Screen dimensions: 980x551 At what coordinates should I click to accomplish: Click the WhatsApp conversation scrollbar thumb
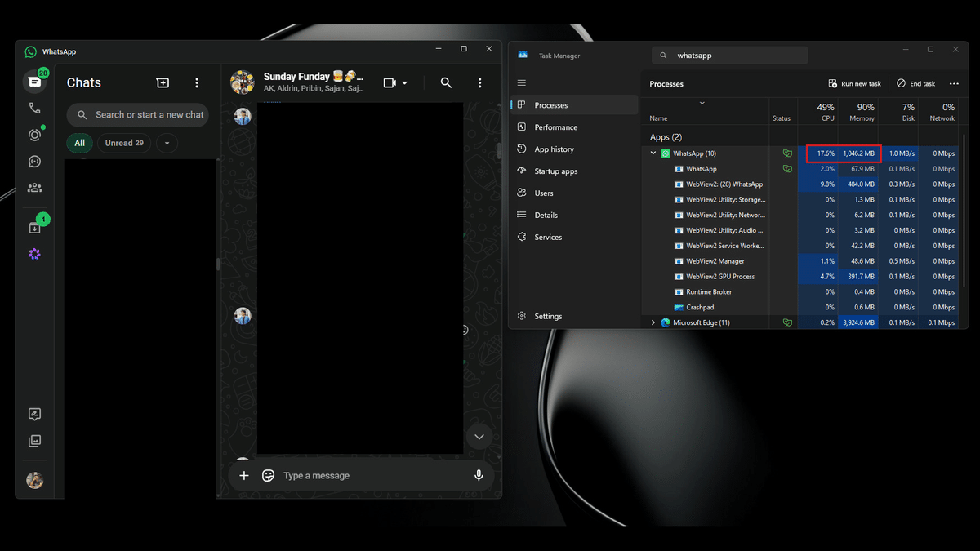coord(499,152)
